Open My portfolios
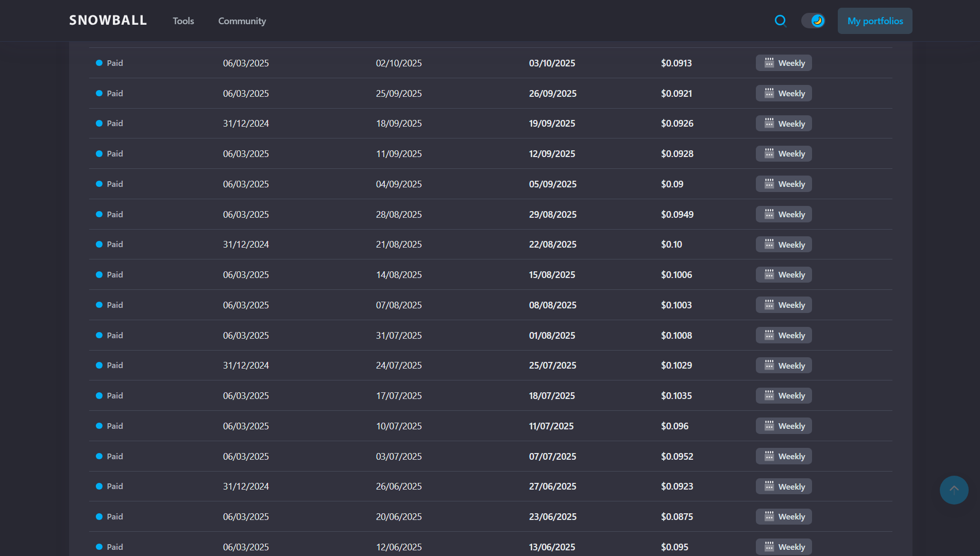This screenshot has height=556, width=980. (x=874, y=21)
